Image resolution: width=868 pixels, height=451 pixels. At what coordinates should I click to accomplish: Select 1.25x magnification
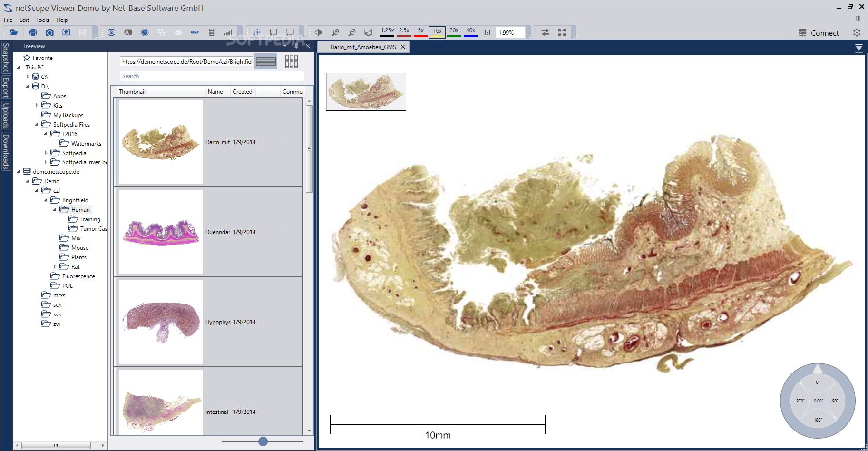pos(387,32)
